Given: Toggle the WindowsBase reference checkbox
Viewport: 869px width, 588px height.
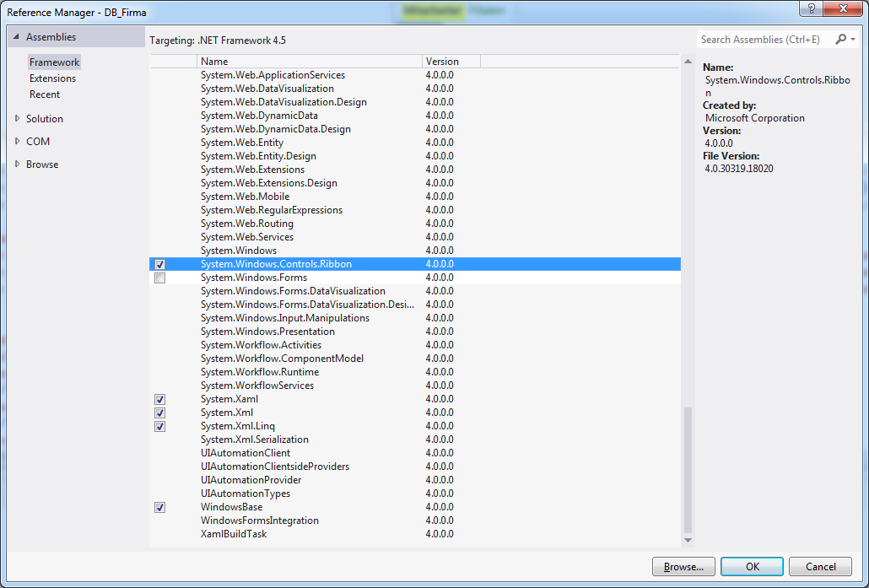Looking at the screenshot, I should [x=160, y=507].
